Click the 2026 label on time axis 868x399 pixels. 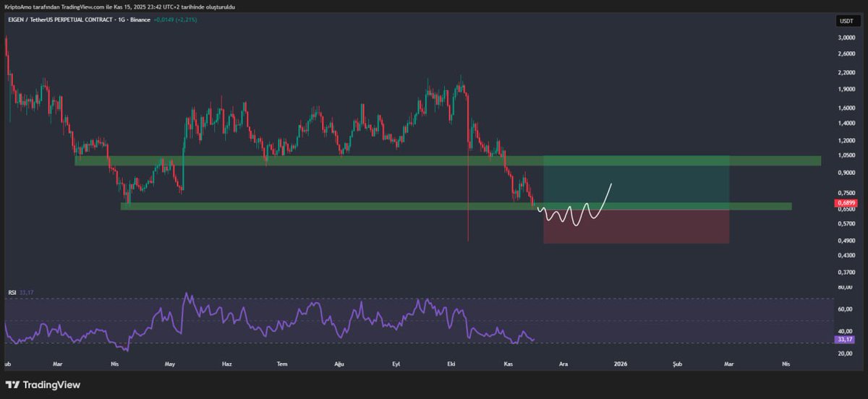(x=620, y=366)
